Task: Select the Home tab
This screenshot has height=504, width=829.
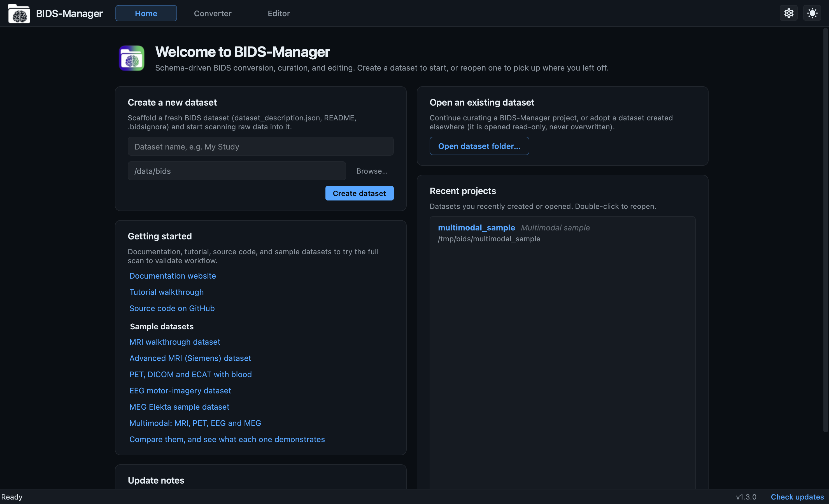Action: click(x=146, y=13)
